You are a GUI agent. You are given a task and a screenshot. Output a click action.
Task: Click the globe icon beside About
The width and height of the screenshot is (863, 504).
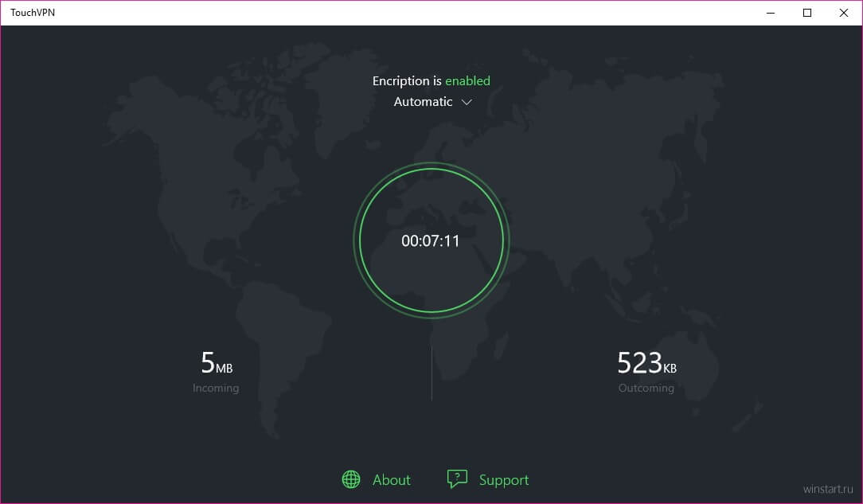tap(351, 479)
